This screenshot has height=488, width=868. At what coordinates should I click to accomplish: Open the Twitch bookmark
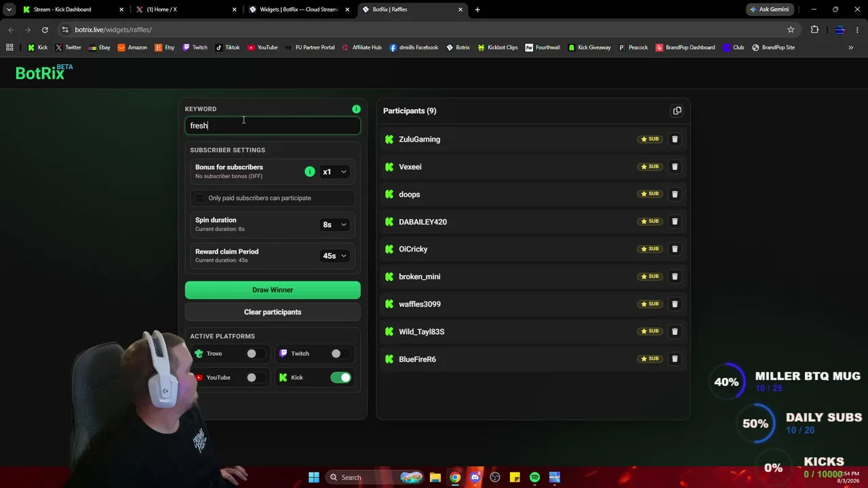coord(195,47)
